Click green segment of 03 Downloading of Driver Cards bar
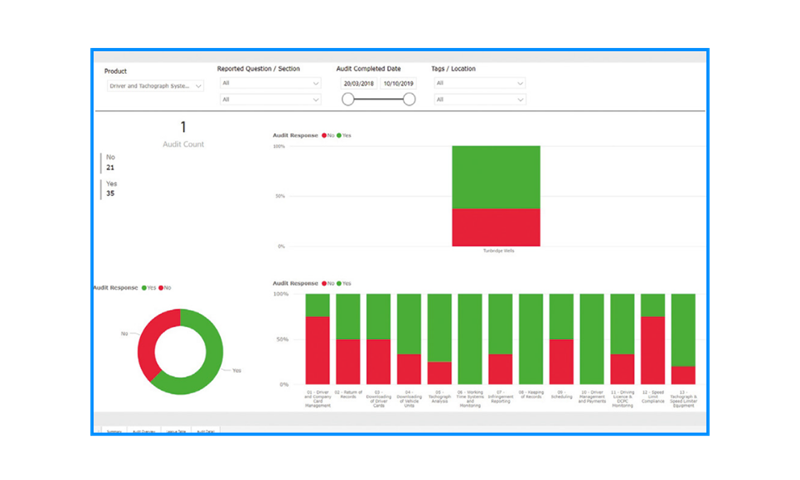 pos(379,316)
